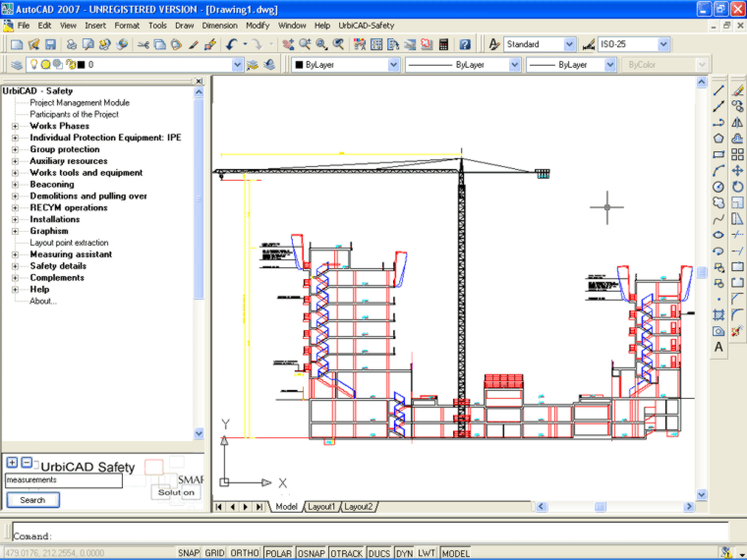Click the Pan realtime icon

coord(288,44)
